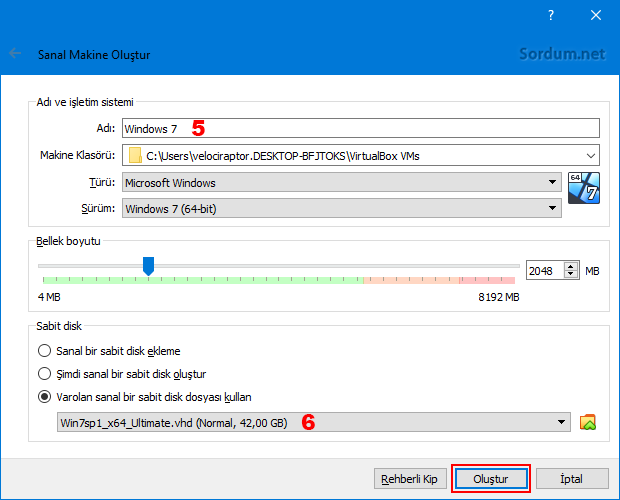This screenshot has width=620, height=500.
Task: Click the folder icon in the Makine Klasörü field
Action: point(135,155)
